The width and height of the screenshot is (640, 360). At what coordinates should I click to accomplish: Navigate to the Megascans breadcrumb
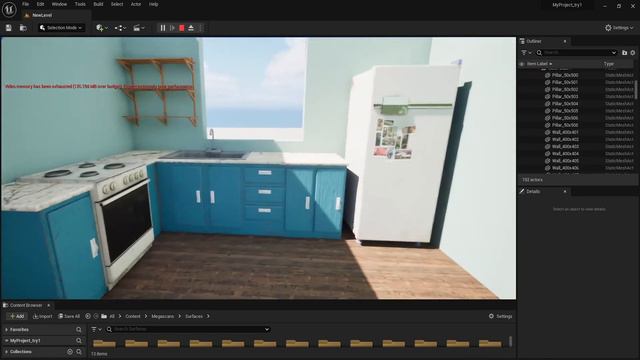click(x=162, y=316)
